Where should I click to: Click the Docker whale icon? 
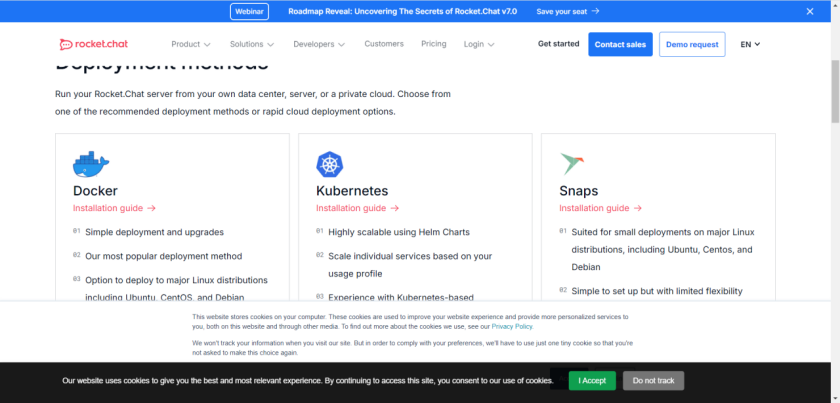90,164
